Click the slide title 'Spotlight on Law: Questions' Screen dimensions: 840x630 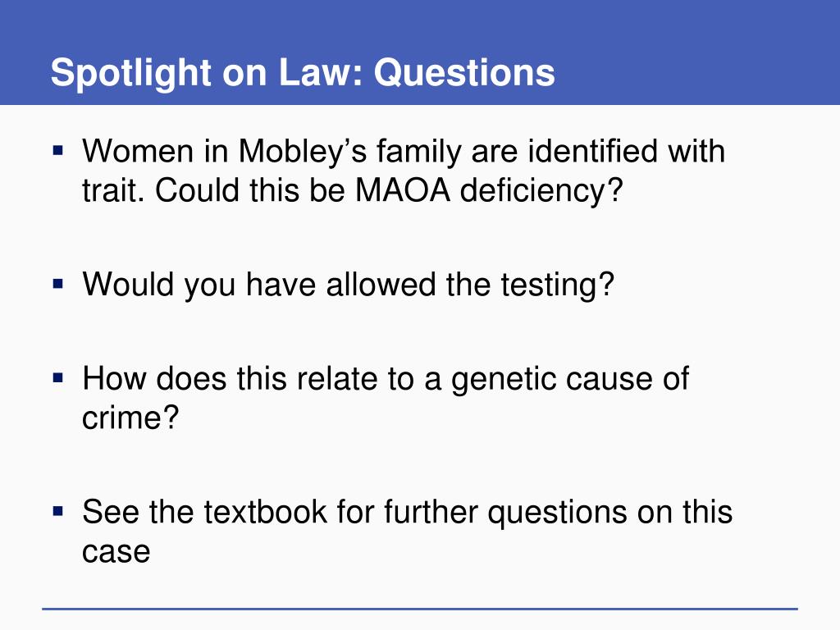tap(303, 72)
